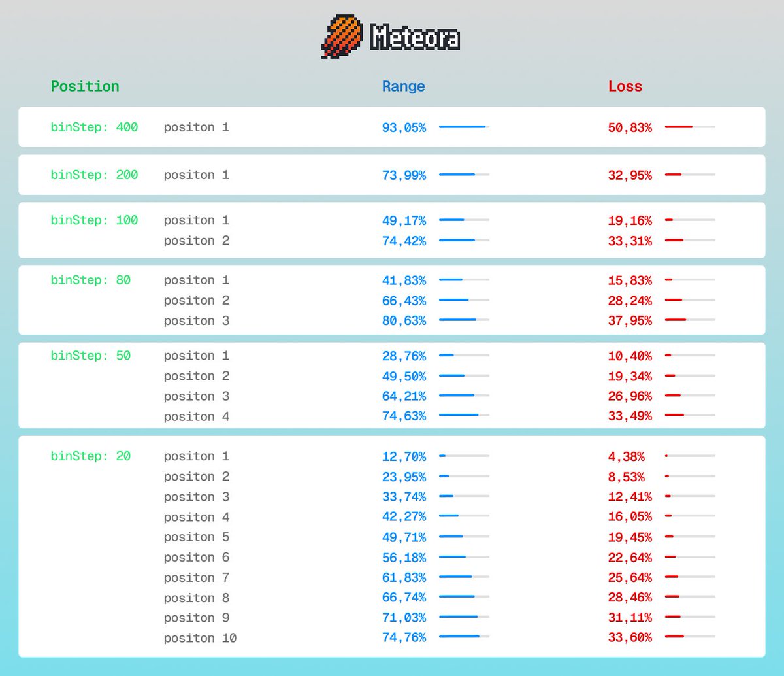Click the binStep: 200 label
The image size is (784, 676).
click(94, 175)
